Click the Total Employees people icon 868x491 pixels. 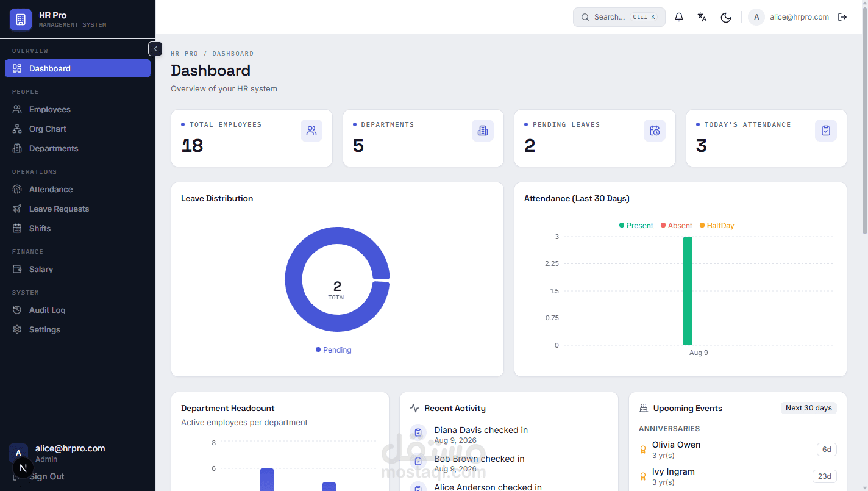pyautogui.click(x=311, y=131)
